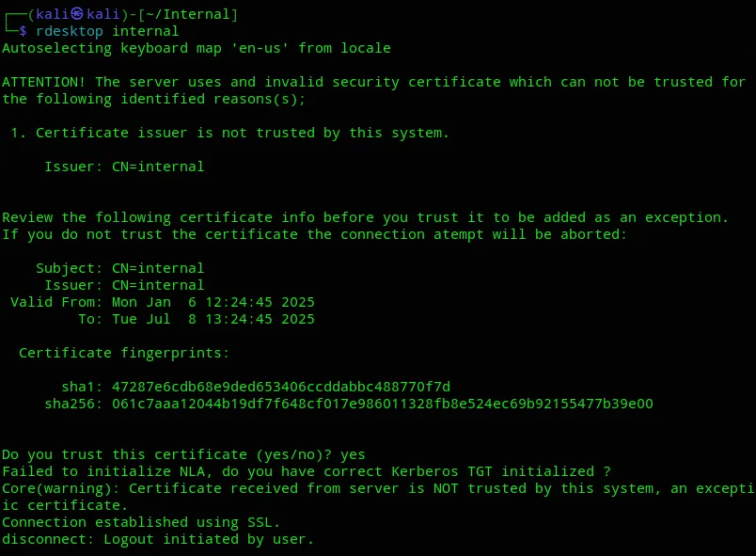756x556 pixels.
Task: Click the 'ATTENTION!' warning word
Action: pyautogui.click(x=44, y=82)
